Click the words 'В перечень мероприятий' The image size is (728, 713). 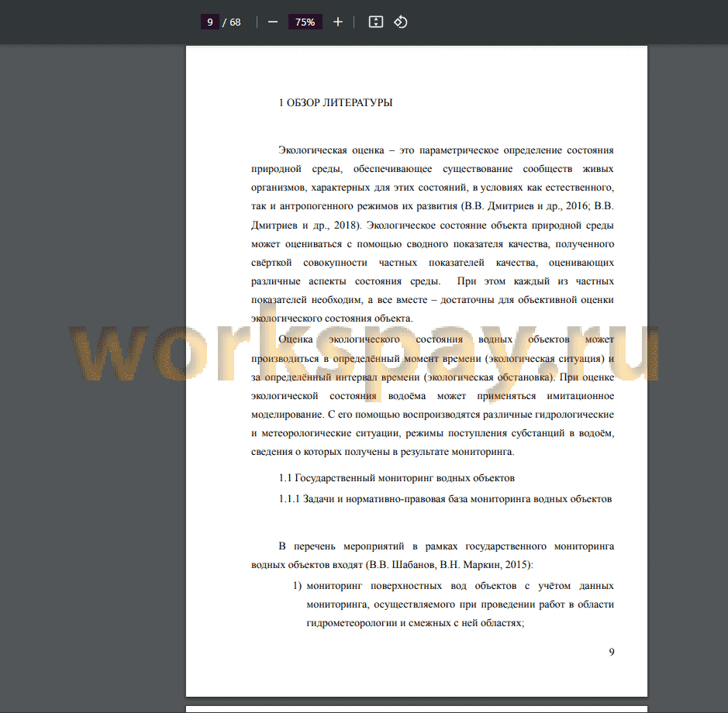click(x=341, y=546)
